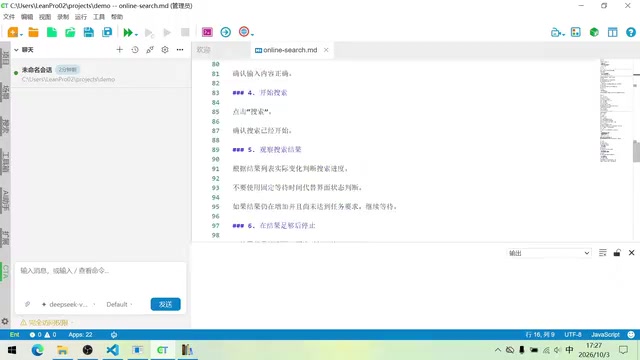Viewport: 640px width, 360px height.
Task: Click the line and column position status item
Action: (540, 335)
